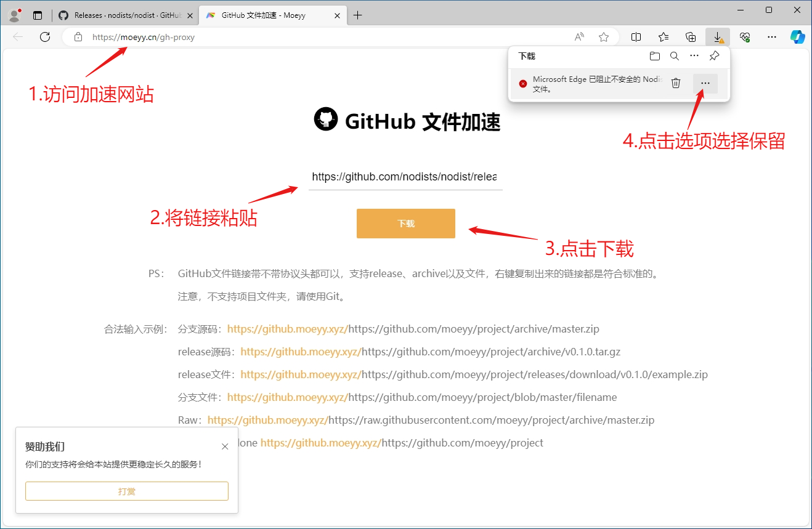
Task: Click the GitHub logo in page heading
Action: (326, 119)
